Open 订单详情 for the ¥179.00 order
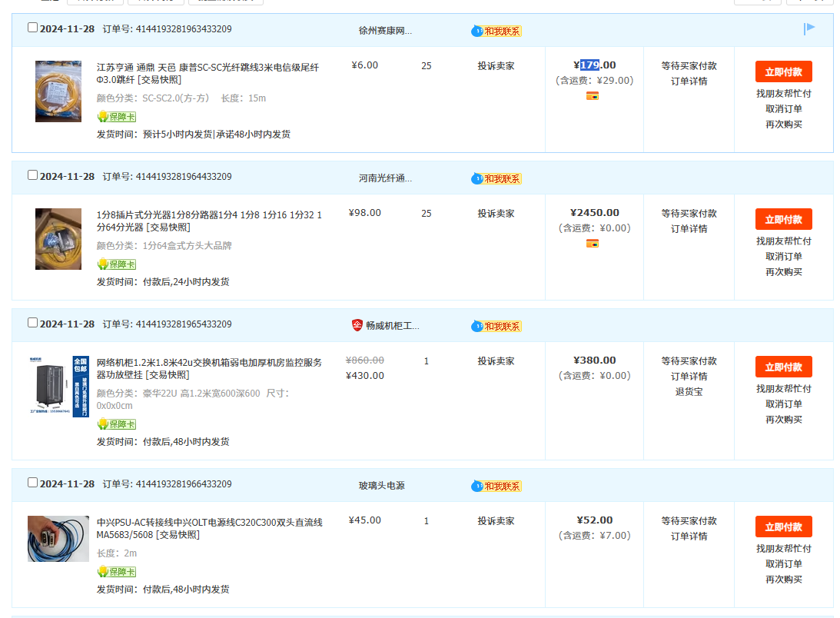Image resolution: width=840 pixels, height=618 pixels. pyautogui.click(x=689, y=81)
